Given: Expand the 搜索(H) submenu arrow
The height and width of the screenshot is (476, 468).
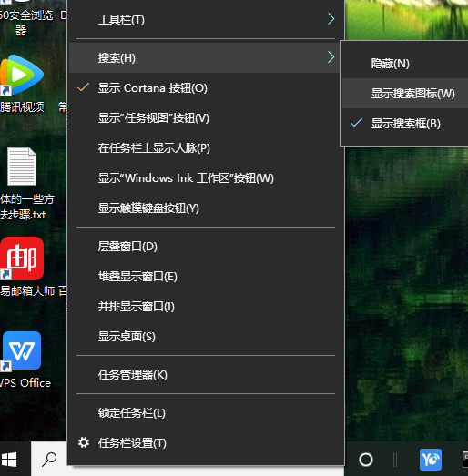Looking at the screenshot, I should (331, 57).
